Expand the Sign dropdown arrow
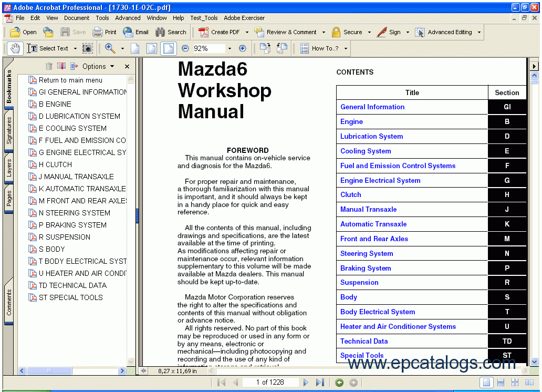This screenshot has width=542, height=392. (x=408, y=32)
